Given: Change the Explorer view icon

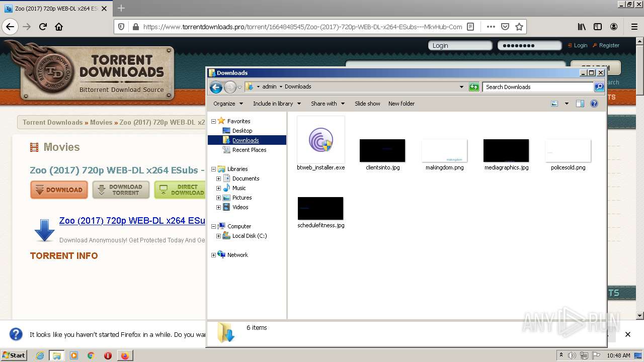Looking at the screenshot, I should (554, 104).
